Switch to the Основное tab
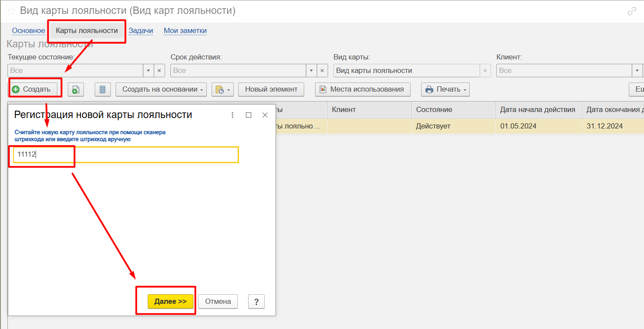The image size is (644, 329). (x=28, y=30)
